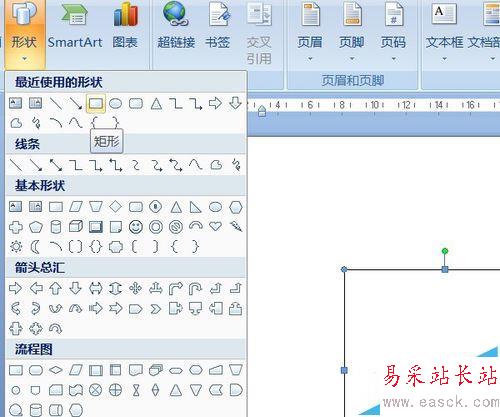Open the 页码 page number dropdown
500x417 pixels.
point(393,32)
